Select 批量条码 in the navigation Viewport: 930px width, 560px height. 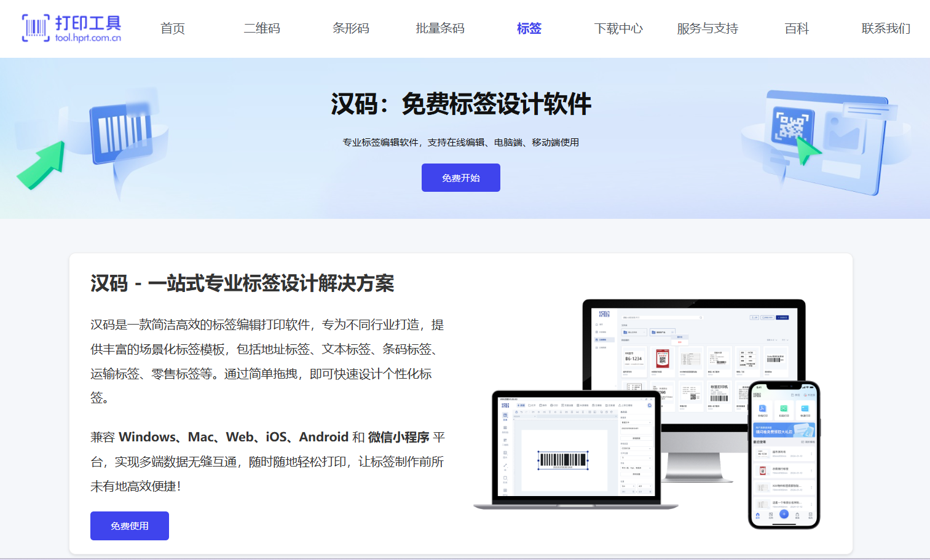pos(440,28)
